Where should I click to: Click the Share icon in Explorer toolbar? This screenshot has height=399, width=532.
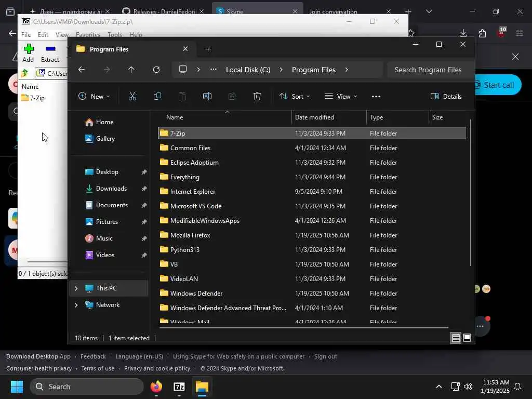point(232,96)
